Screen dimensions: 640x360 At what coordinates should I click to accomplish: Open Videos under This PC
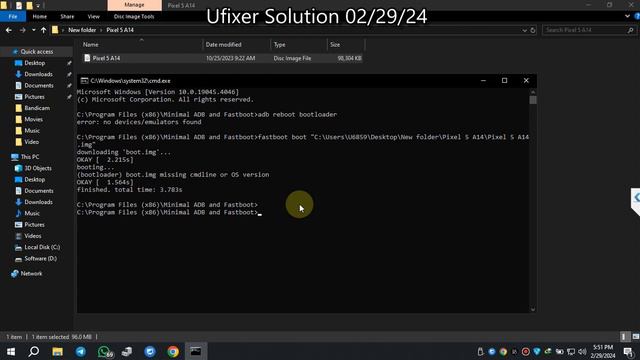[33, 236]
